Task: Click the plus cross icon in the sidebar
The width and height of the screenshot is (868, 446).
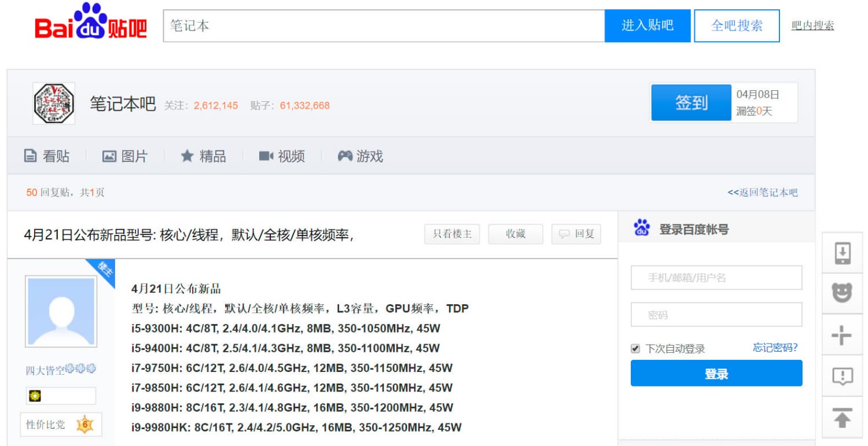Action: point(842,335)
